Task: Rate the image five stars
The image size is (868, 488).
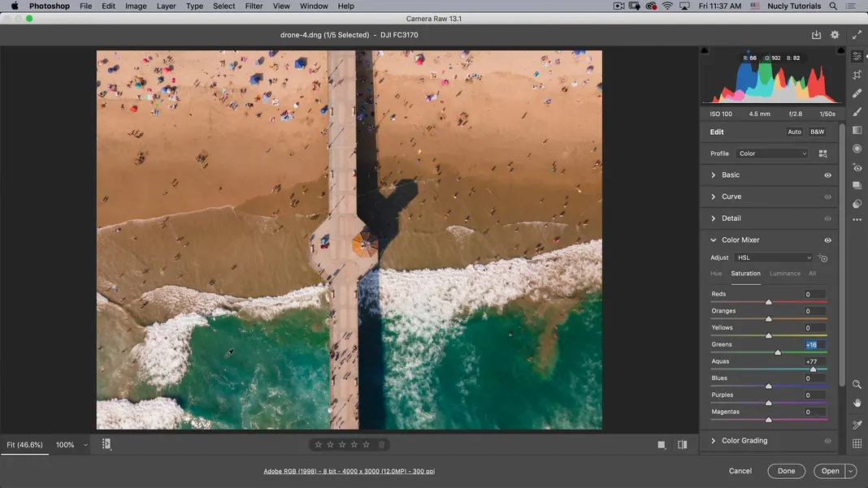Action: point(366,444)
